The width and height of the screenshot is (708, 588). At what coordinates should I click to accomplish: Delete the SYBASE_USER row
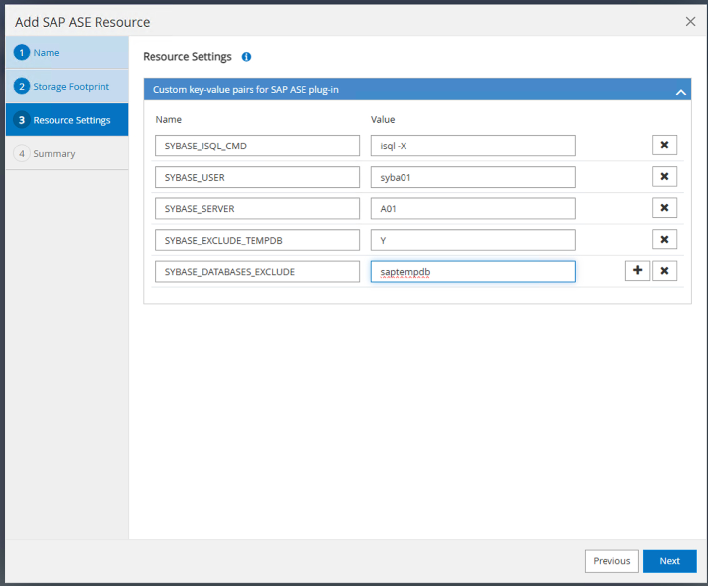point(664,177)
